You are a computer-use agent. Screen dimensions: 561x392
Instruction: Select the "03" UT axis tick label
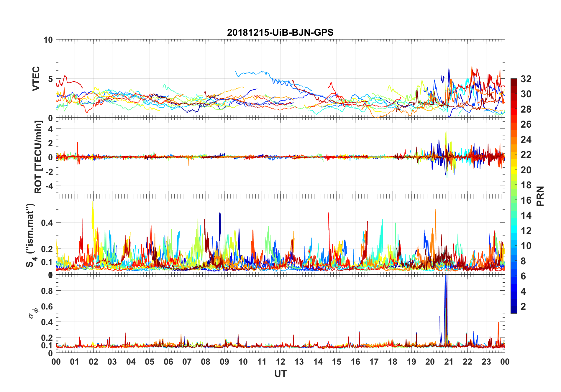pyautogui.click(x=112, y=362)
